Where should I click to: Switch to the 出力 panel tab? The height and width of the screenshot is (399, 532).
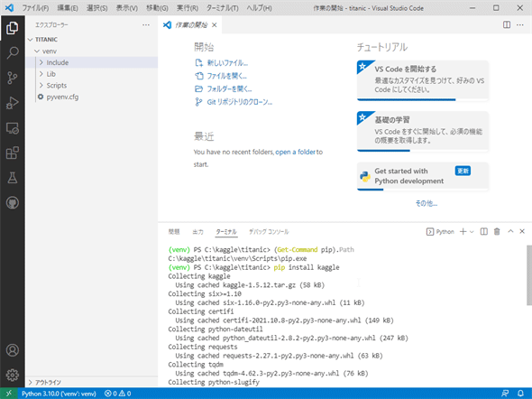click(x=197, y=232)
